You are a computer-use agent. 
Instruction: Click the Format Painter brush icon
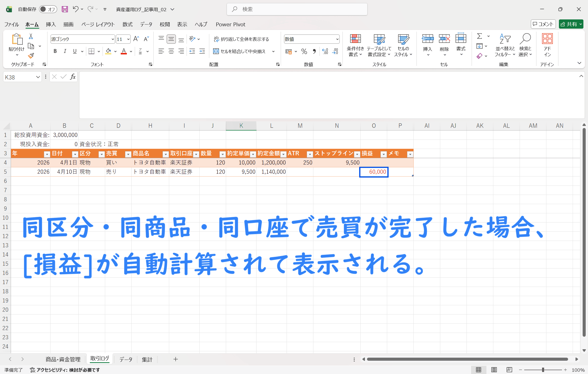click(31, 56)
